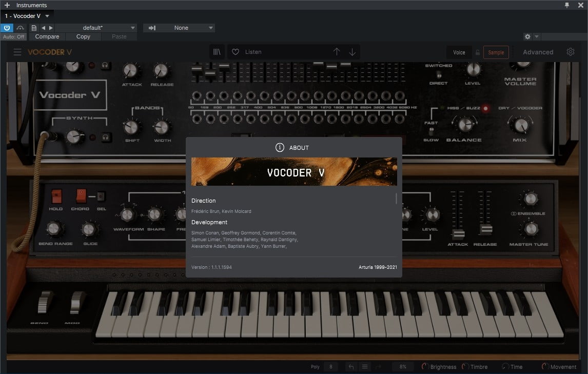588x374 pixels.
Task: Flip the FAST/SLOW switch
Action: tap(431, 131)
